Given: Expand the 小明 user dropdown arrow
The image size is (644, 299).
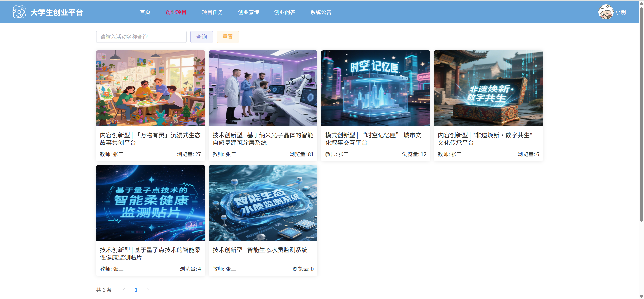Looking at the screenshot, I should [x=628, y=12].
